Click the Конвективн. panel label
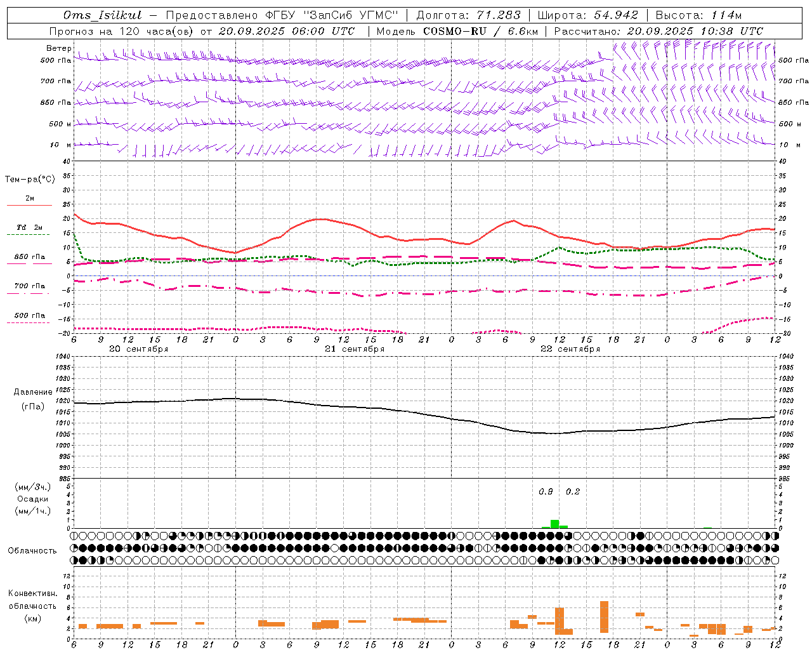Viewport: 812px width, 650px height. [x=32, y=594]
